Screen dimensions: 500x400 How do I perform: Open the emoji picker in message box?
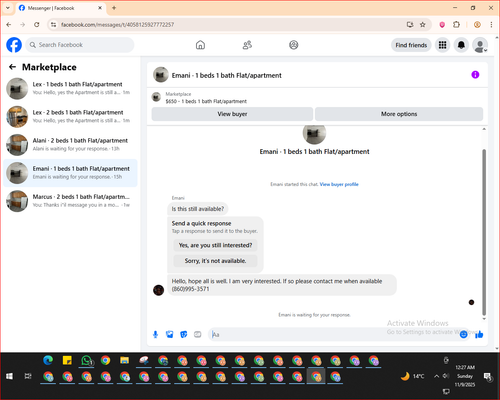tap(463, 334)
